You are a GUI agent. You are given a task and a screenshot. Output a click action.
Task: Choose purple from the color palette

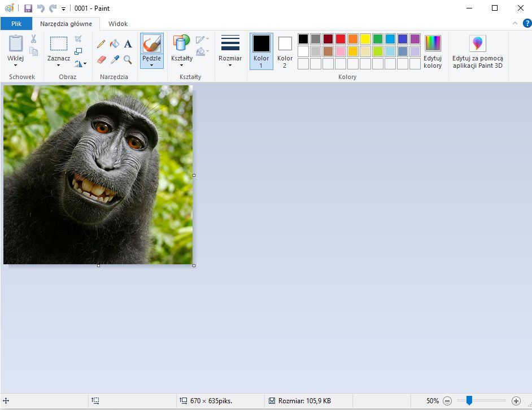click(x=415, y=39)
